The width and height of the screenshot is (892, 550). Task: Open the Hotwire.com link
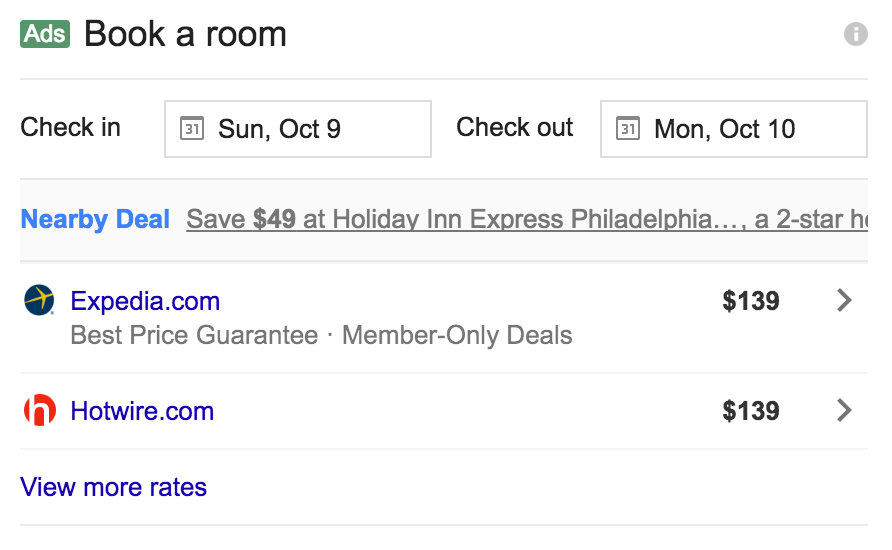[142, 411]
